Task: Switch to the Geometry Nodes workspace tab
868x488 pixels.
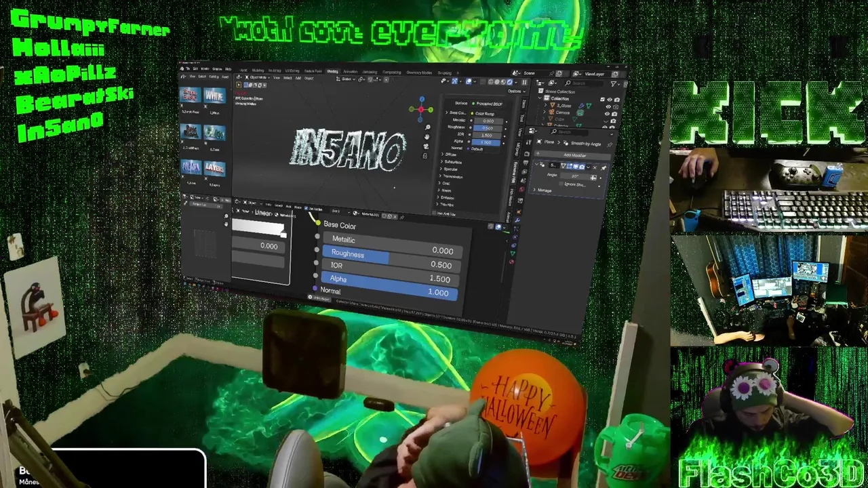Action: (419, 73)
